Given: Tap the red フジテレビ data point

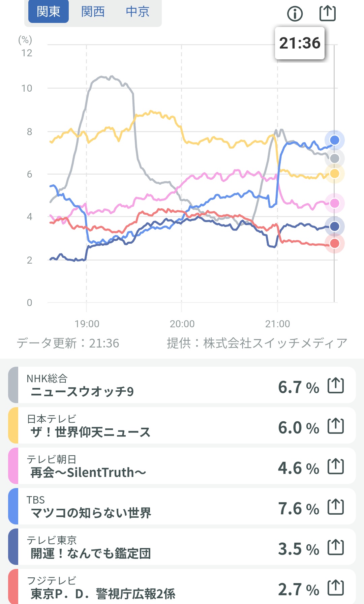Looking at the screenshot, I should coord(334,243).
